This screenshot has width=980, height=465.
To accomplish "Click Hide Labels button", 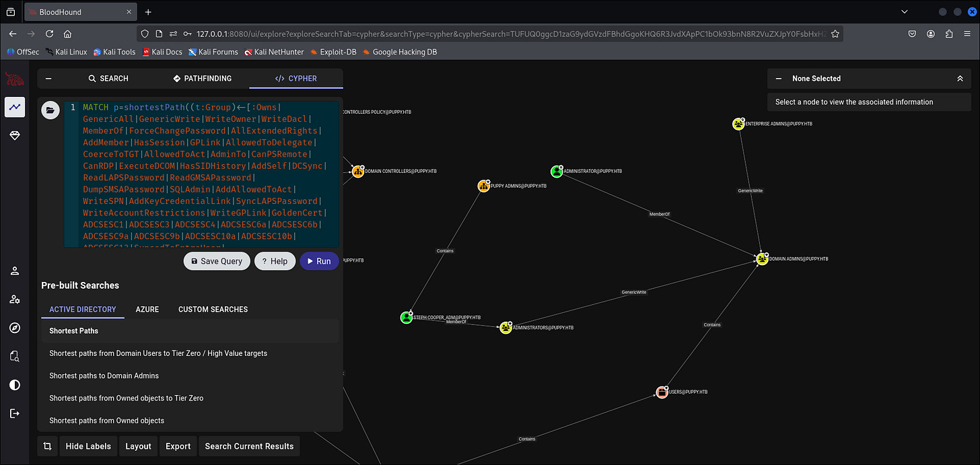I will click(x=88, y=446).
